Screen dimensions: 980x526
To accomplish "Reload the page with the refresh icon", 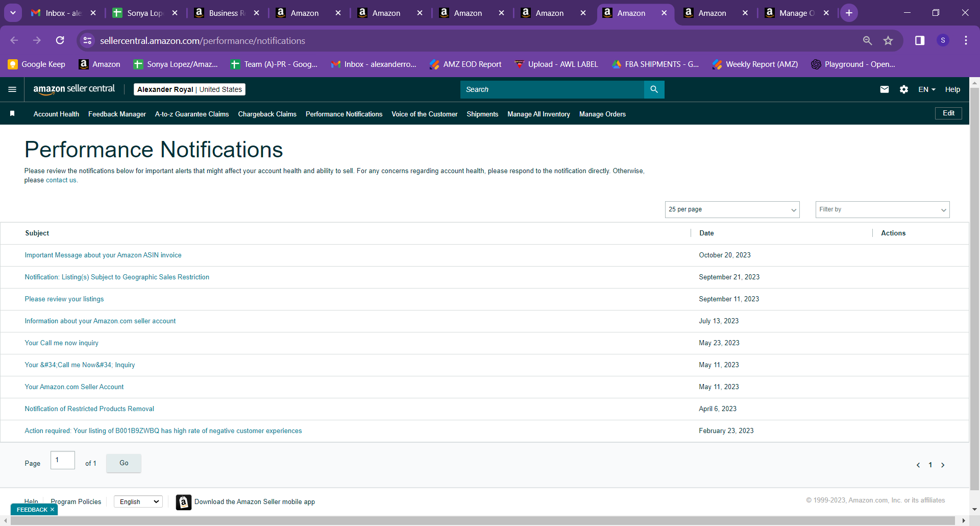I will pyautogui.click(x=60, y=40).
